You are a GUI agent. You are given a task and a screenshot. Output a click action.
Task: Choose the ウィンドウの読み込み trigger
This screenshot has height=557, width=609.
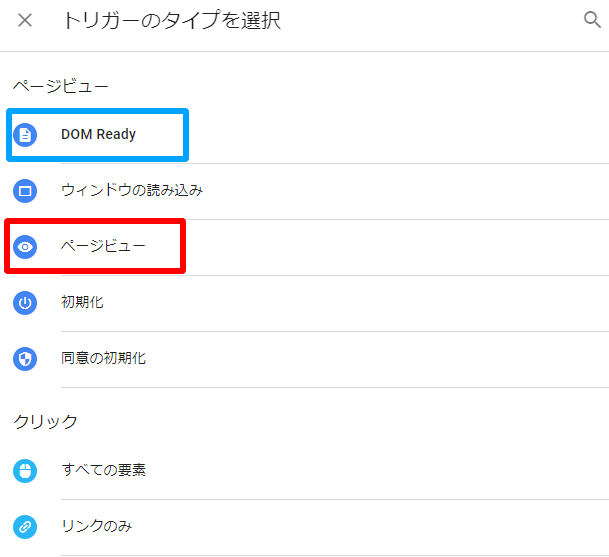[x=132, y=190]
